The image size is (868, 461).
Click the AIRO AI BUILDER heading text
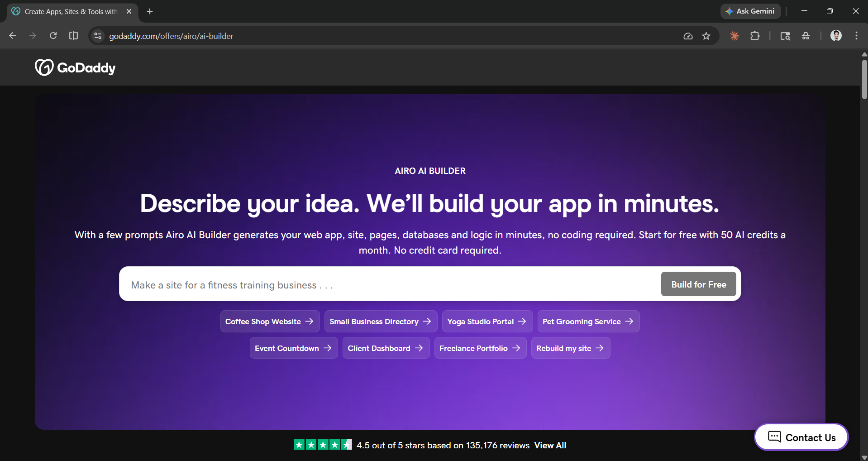pos(430,171)
